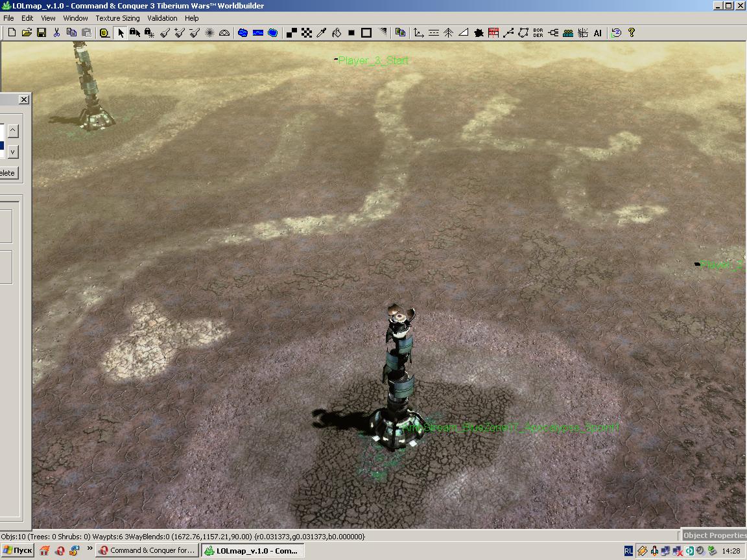Open the AI toolbar button

pos(597,33)
